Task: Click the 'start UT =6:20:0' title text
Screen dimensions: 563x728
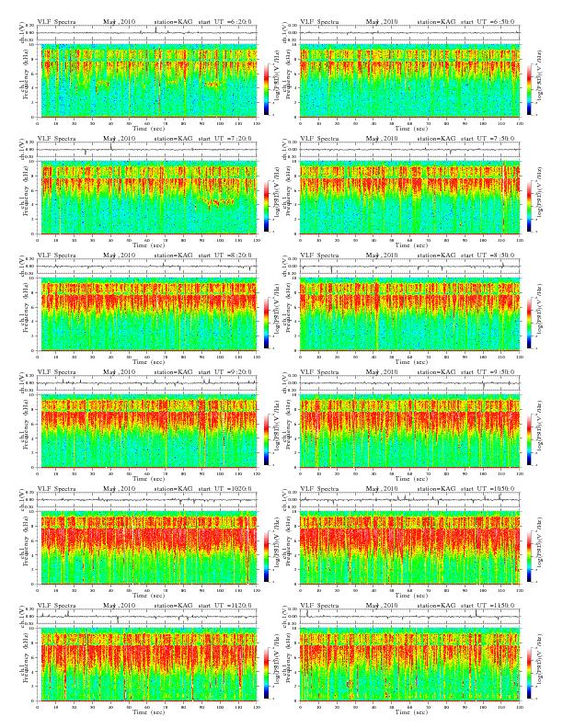Action: tap(225, 21)
